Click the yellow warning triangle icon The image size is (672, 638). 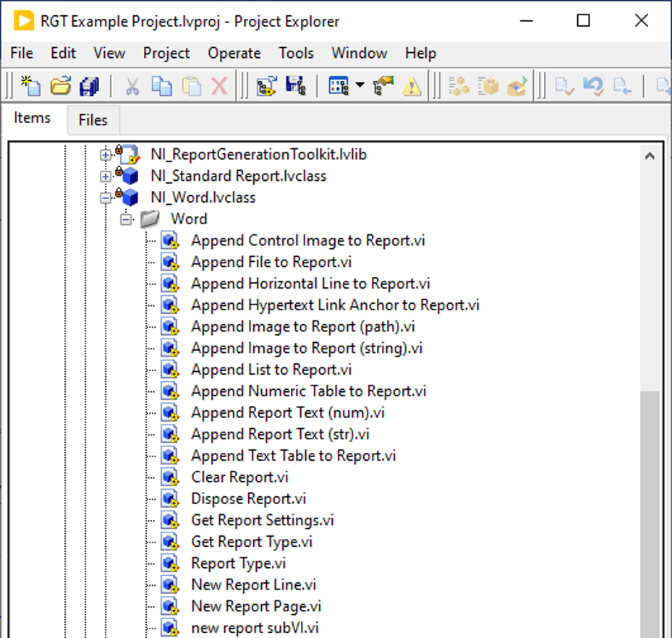[x=412, y=86]
